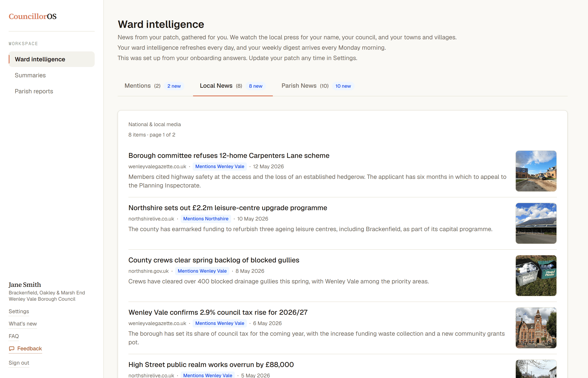
Task: Click the Feedback link text
Action: [29, 349]
